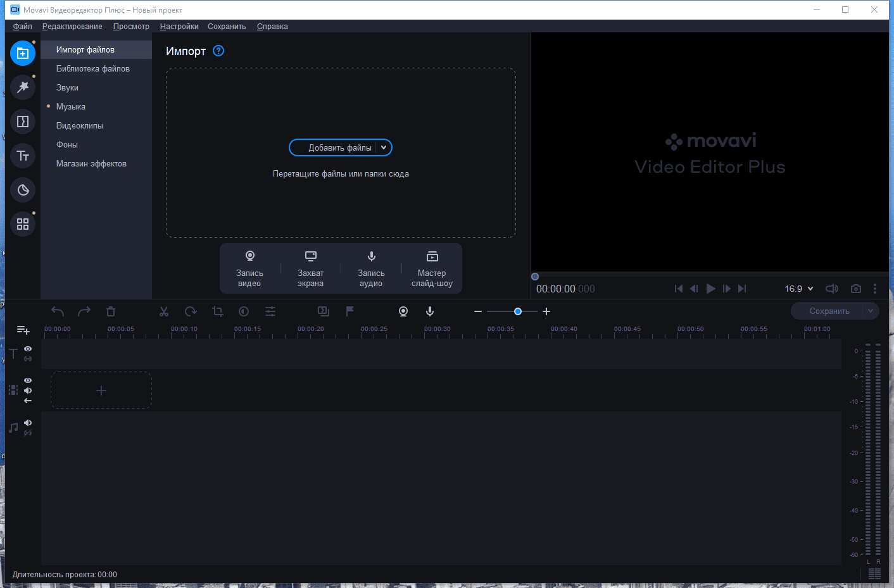Open the Filters magic wand panel

23,87
